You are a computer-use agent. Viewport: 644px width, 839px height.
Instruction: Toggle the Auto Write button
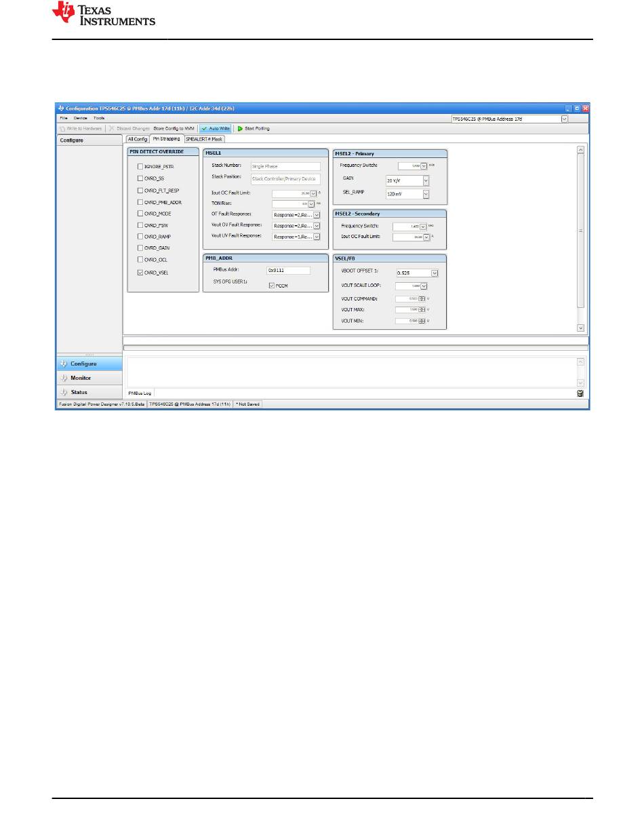(216, 128)
